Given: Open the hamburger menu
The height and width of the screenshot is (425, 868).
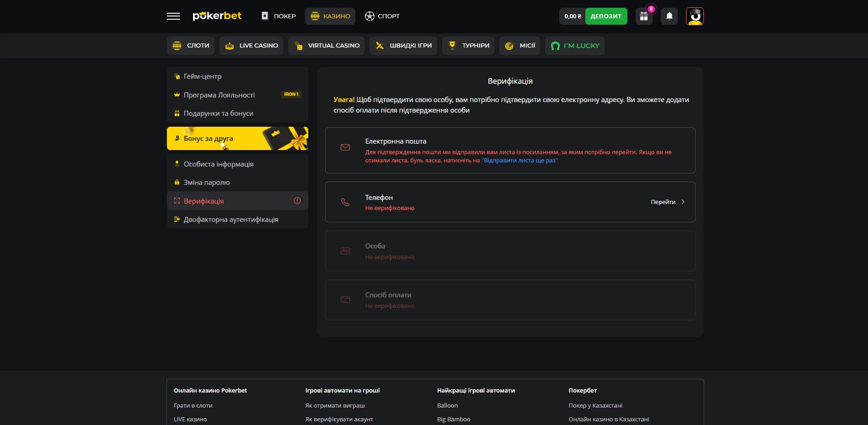Looking at the screenshot, I should (x=173, y=16).
